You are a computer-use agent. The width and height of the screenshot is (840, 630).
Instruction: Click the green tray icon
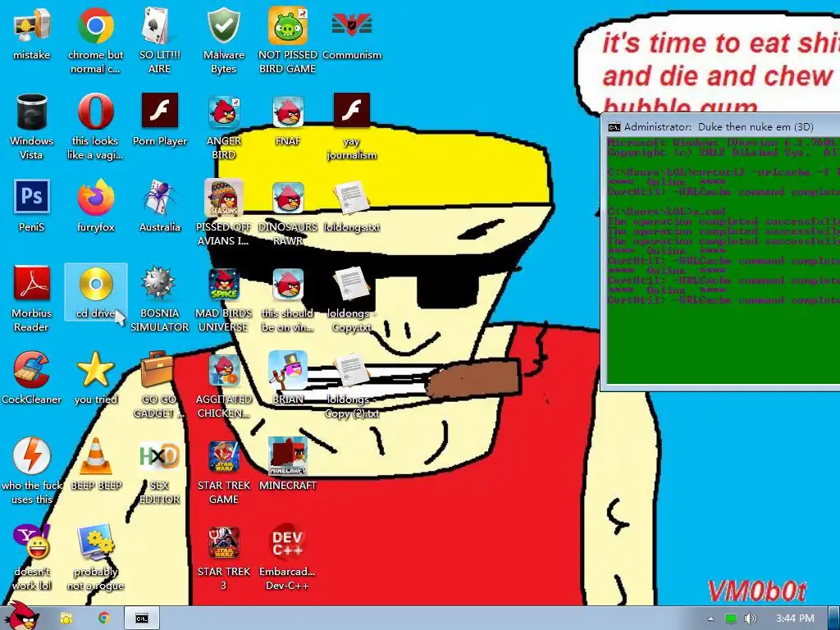pyautogui.click(x=731, y=619)
